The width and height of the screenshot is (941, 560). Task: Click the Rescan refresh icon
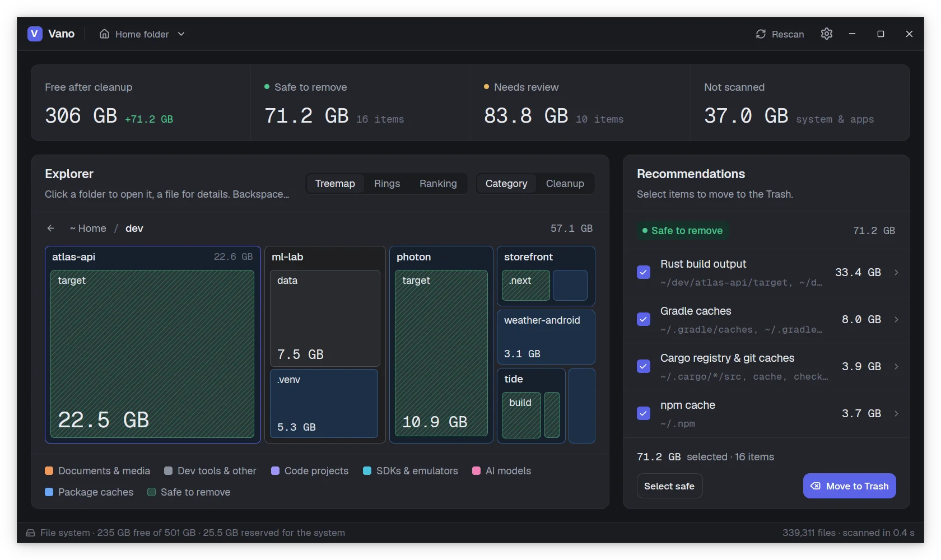pos(761,34)
